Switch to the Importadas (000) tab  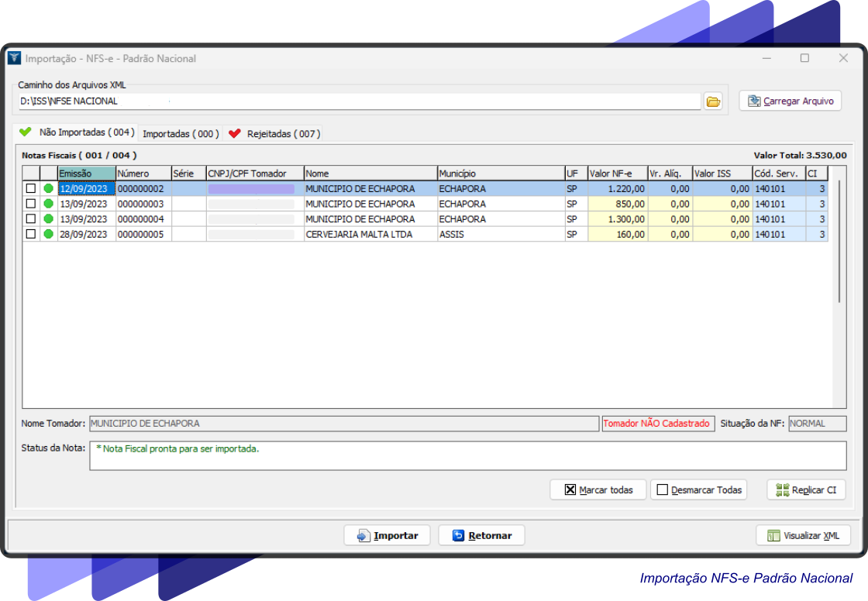coord(181,134)
